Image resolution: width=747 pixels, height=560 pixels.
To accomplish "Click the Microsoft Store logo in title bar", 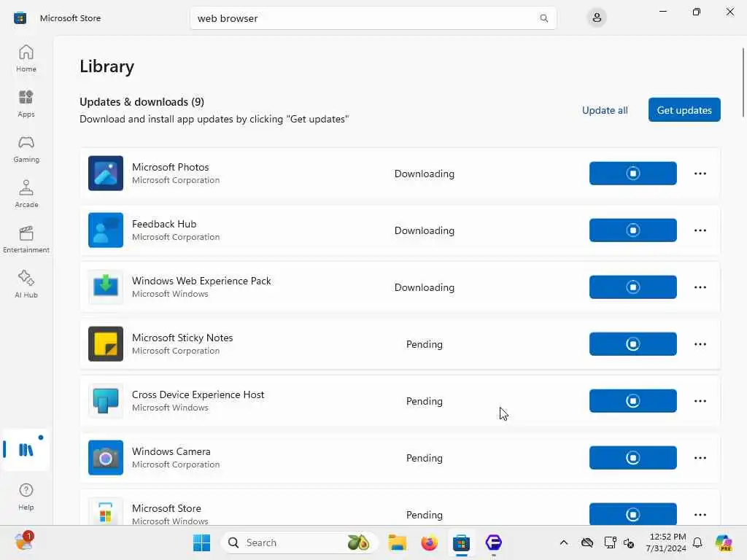I will (x=20, y=18).
